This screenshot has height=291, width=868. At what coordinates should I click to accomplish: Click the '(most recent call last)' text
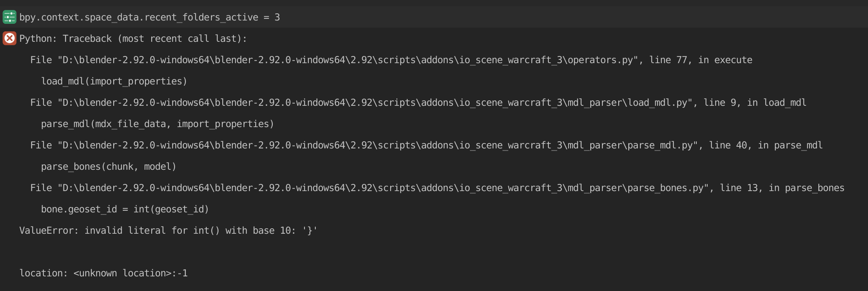point(182,38)
